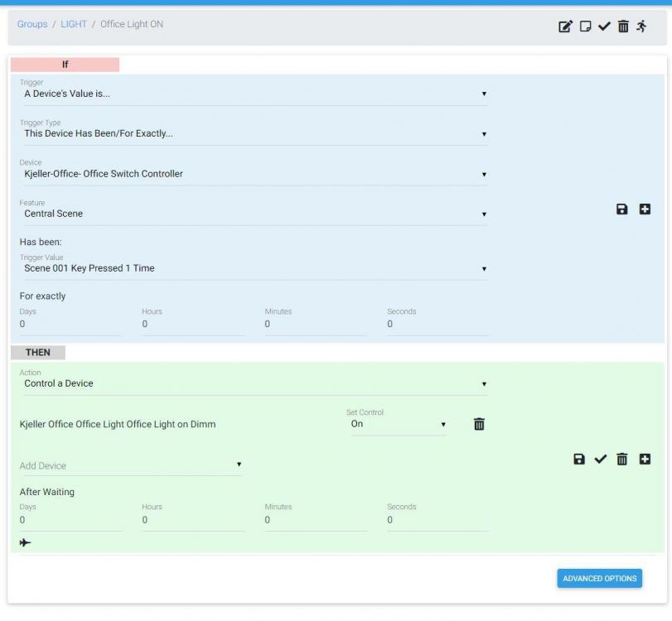Viewport: 672px width, 621px height.
Task: Delete the event using header trash icon
Action: pos(623,26)
